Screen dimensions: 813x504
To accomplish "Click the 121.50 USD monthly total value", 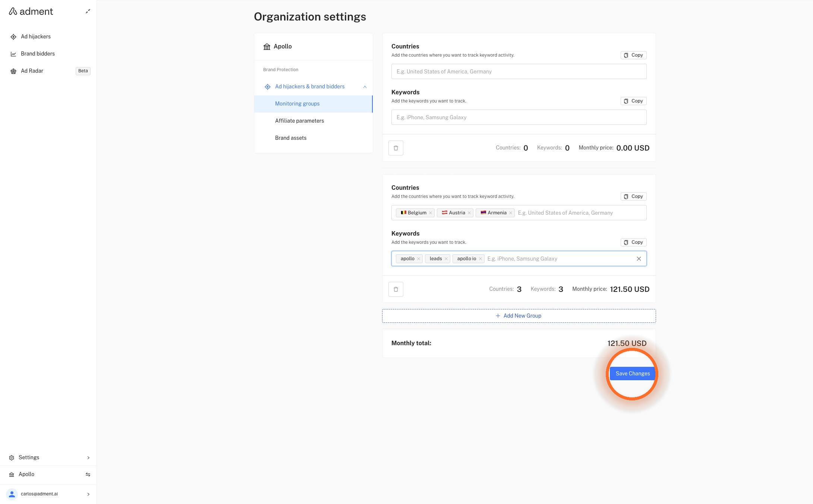I will click(x=627, y=343).
